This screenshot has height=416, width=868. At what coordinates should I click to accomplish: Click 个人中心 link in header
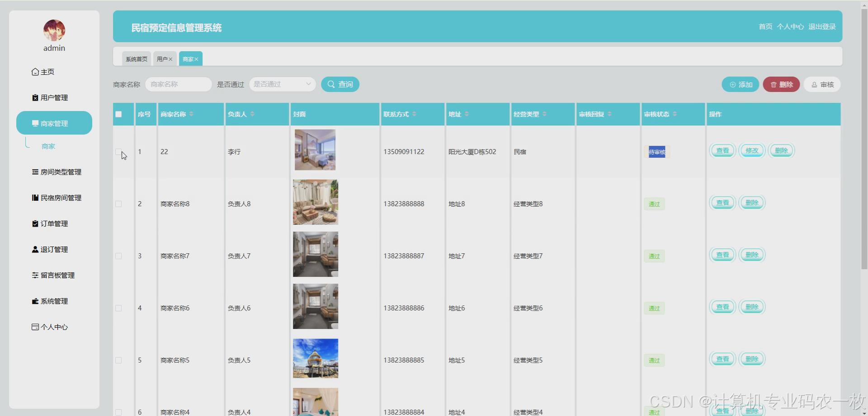790,27
